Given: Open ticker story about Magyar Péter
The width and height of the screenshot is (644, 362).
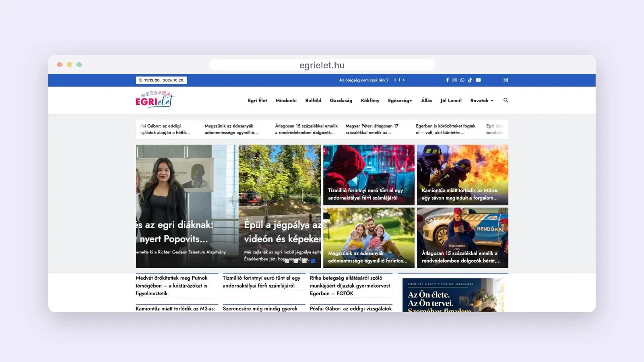Looking at the screenshot, I should click(372, 129).
